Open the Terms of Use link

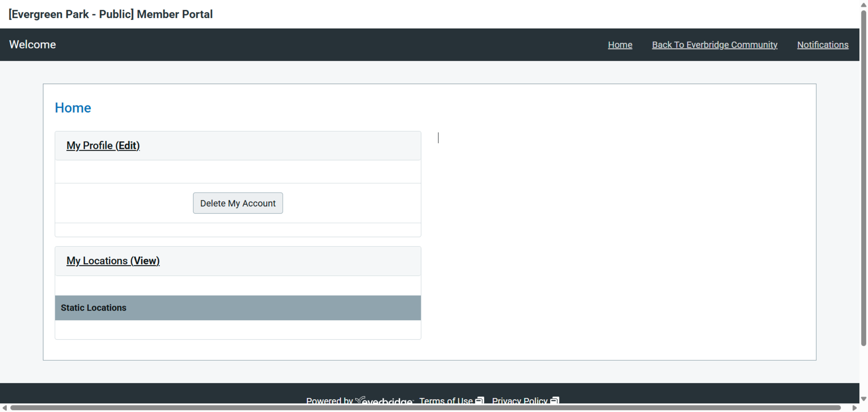pos(446,400)
